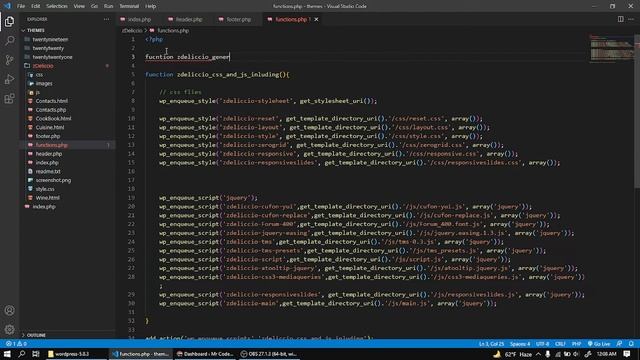This screenshot has width=640, height=360.
Task: Click Spaces: 4 indentation setting
Action: click(520, 344)
